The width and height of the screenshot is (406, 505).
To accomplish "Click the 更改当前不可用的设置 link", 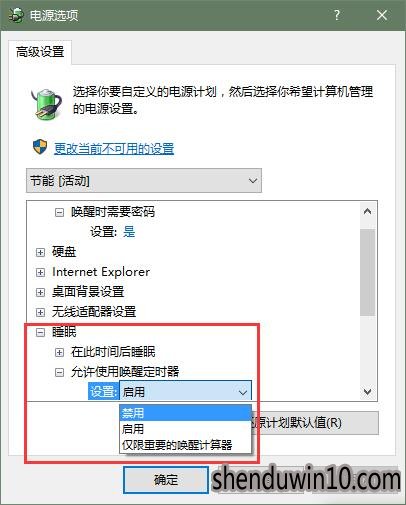I will click(x=114, y=149).
